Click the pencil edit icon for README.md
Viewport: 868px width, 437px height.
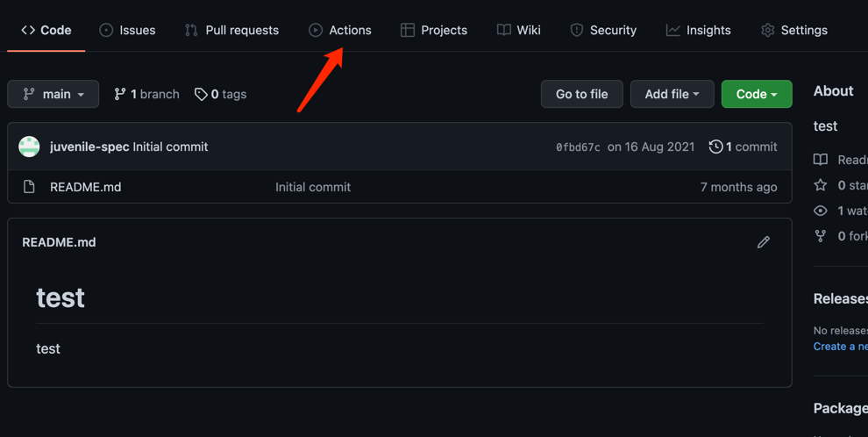coord(764,242)
